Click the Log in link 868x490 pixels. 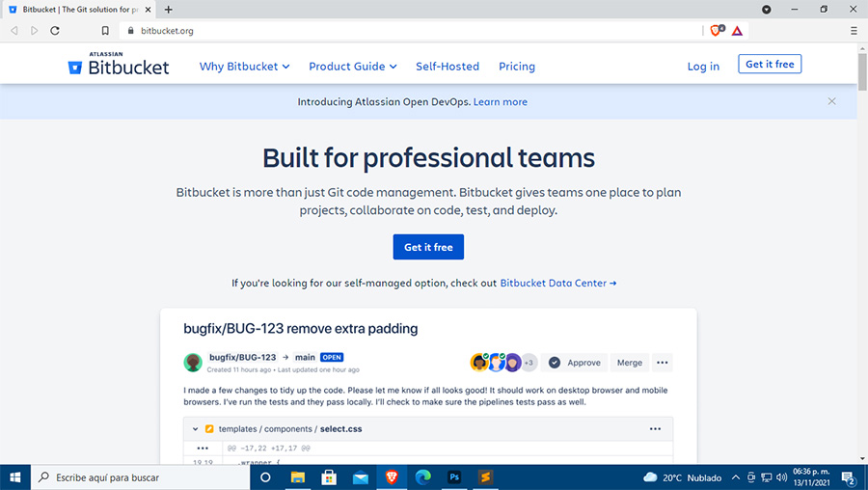click(703, 67)
